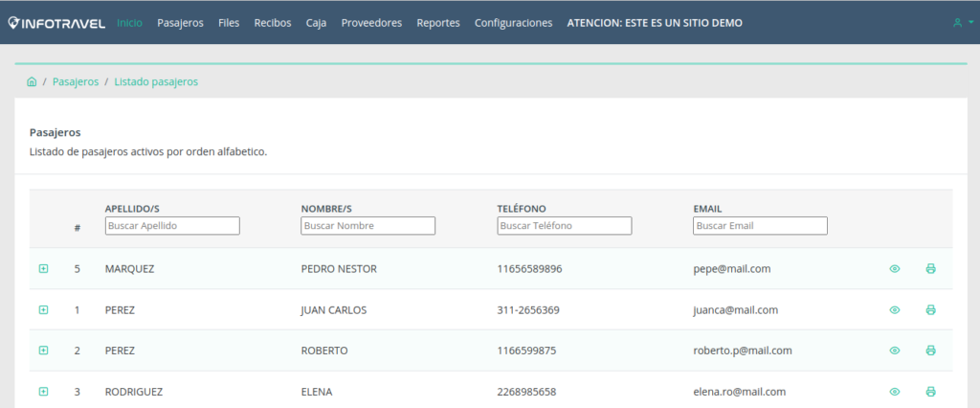This screenshot has height=408, width=980.
Task: Select the JUAN CARLOS name cell
Action: (334, 309)
